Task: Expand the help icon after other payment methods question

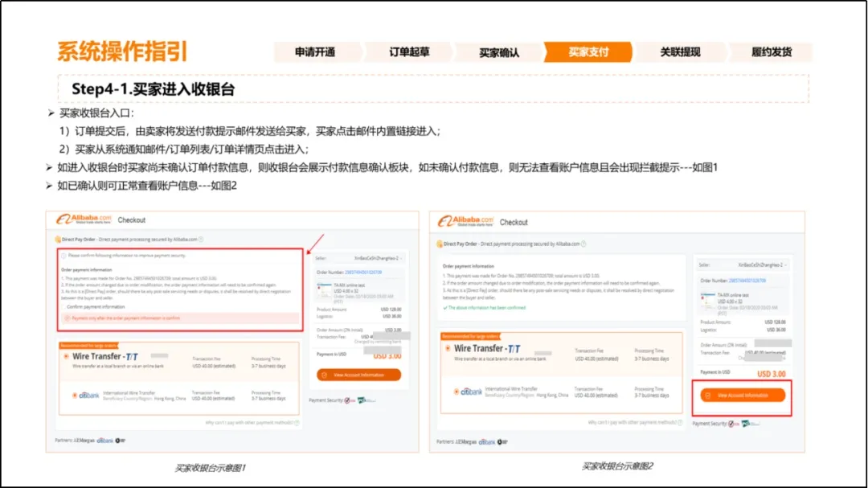Action: pyautogui.click(x=297, y=423)
